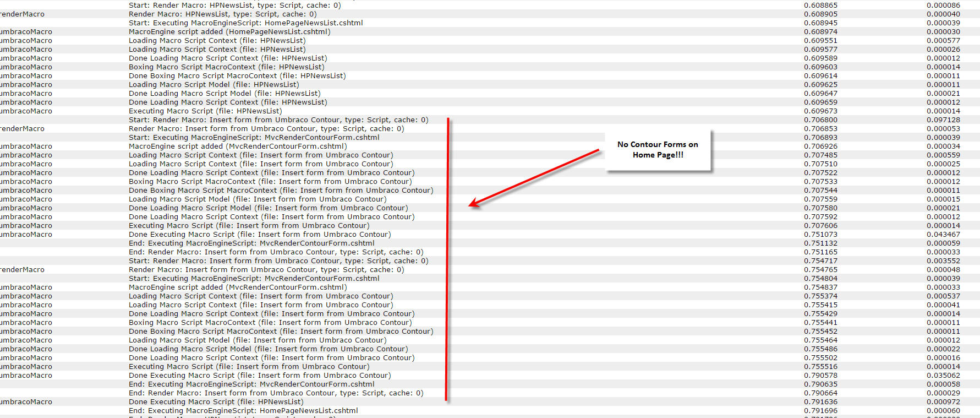Select the timestamp 0.706926
The width and height of the screenshot is (980, 418).
[x=820, y=146]
